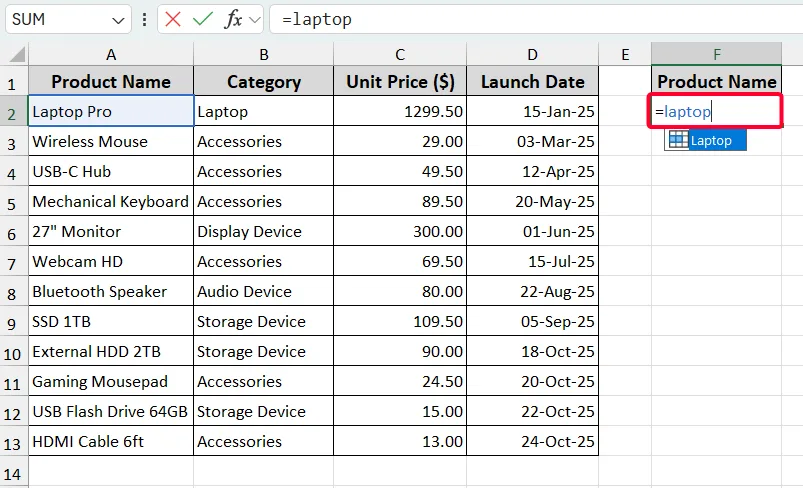803x488 pixels.
Task: Click the price cell 1299.50
Action: point(400,111)
